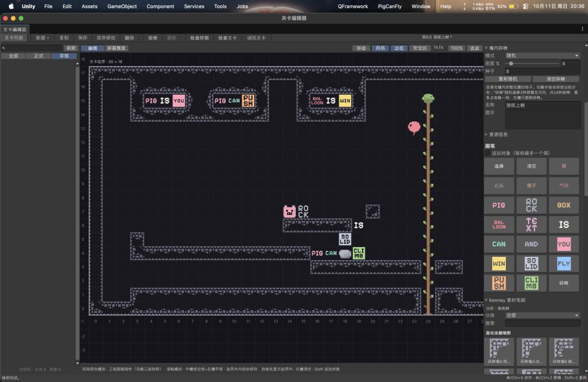588x382 pixels.
Task: Open the 分类 全部 dropdown
Action: point(542,315)
